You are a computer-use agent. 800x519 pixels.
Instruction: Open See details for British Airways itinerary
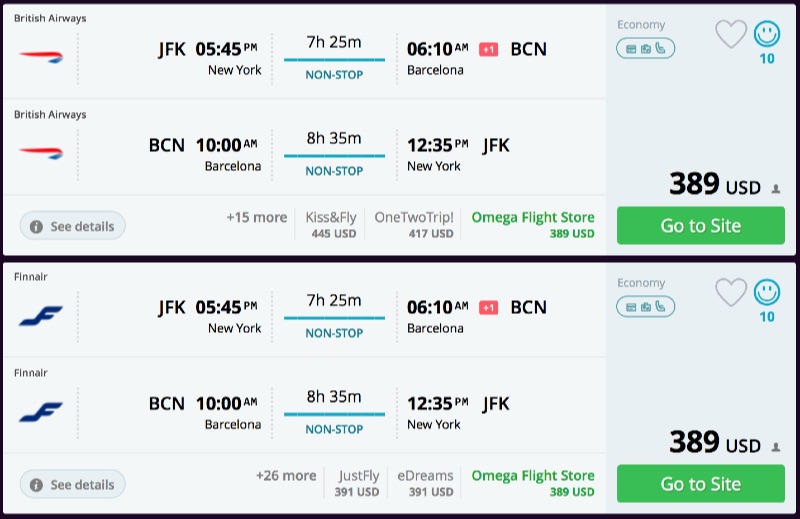[72, 226]
